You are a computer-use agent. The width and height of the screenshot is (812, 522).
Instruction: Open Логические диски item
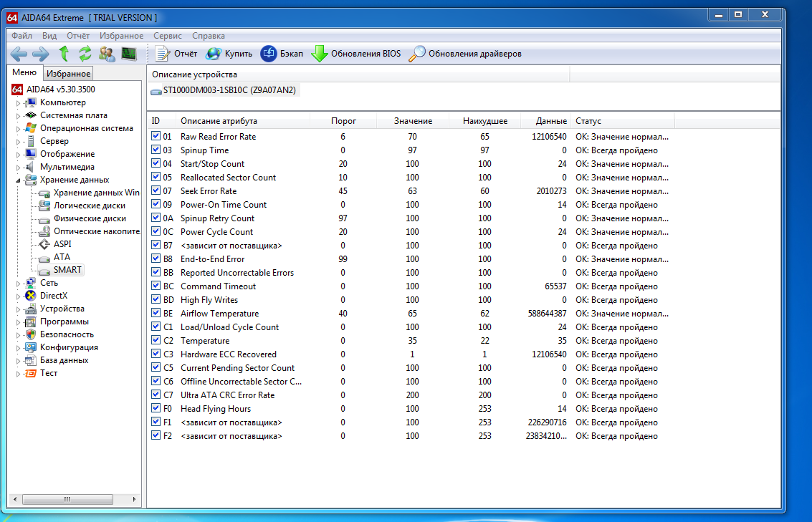89,206
